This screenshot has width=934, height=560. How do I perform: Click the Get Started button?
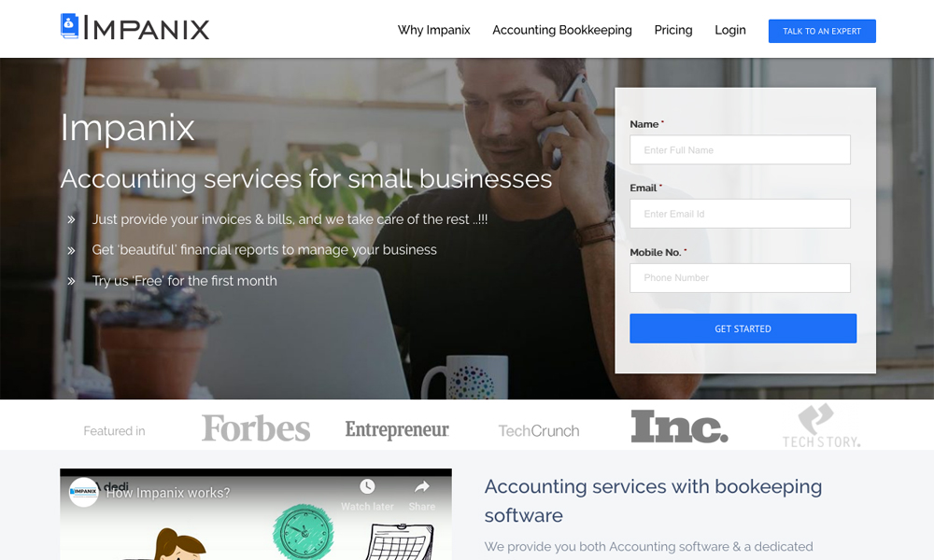(743, 329)
